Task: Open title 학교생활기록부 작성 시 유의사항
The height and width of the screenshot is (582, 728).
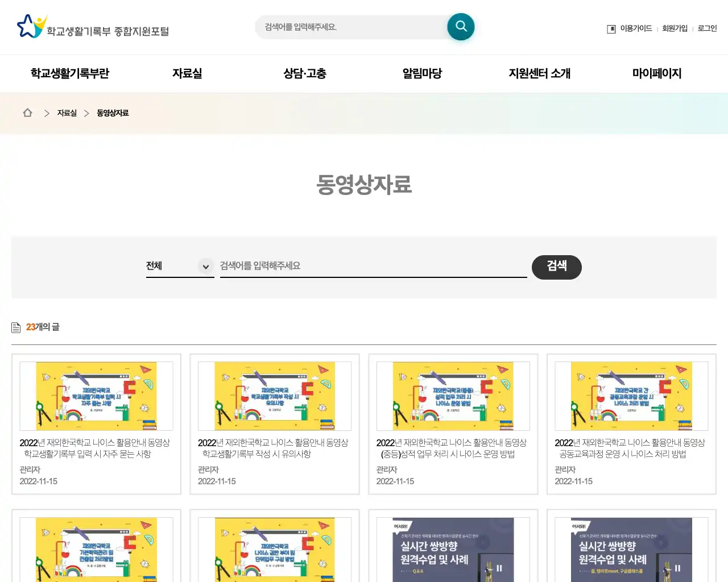Action: coord(273,448)
